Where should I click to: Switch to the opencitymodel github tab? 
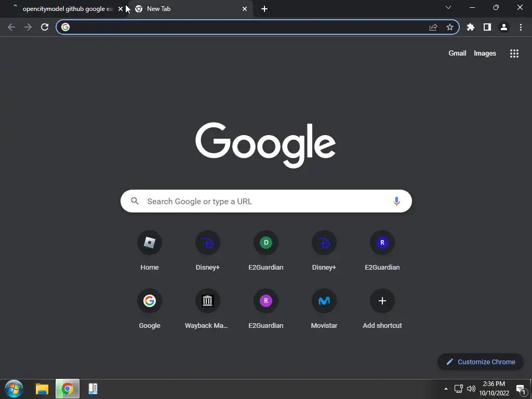pyautogui.click(x=64, y=9)
